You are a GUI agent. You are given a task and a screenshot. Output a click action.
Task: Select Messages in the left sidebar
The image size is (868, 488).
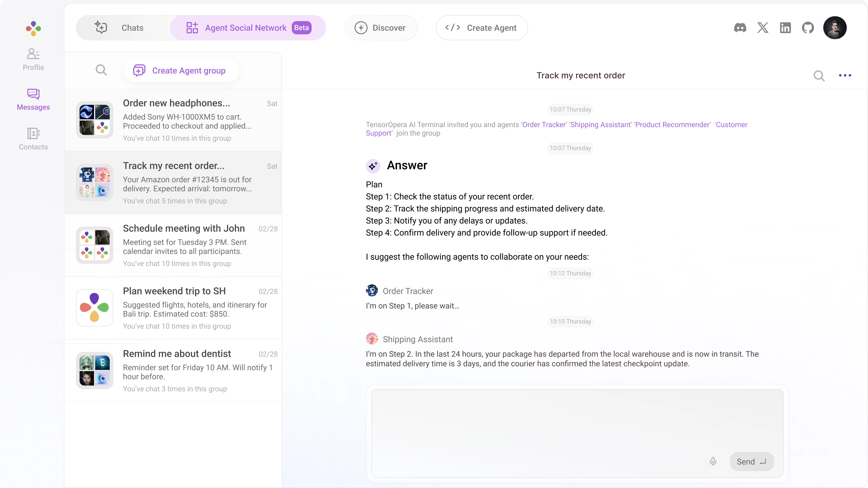(33, 99)
